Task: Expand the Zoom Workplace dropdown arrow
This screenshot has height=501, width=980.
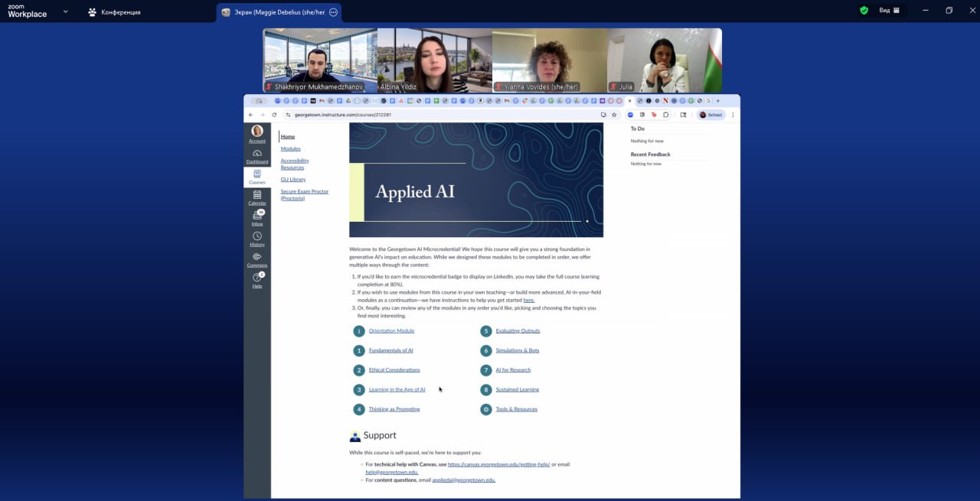Action: click(x=65, y=11)
